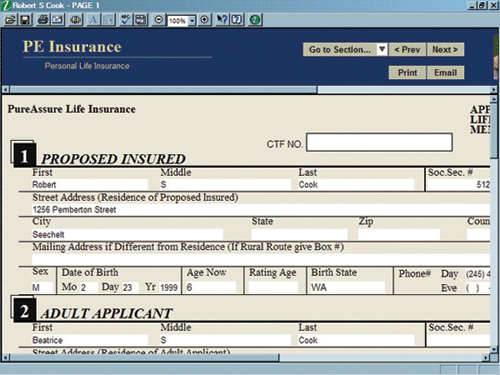Click the form vertical scrollbar thumb
This screenshot has width=500, height=375.
pyautogui.click(x=494, y=131)
